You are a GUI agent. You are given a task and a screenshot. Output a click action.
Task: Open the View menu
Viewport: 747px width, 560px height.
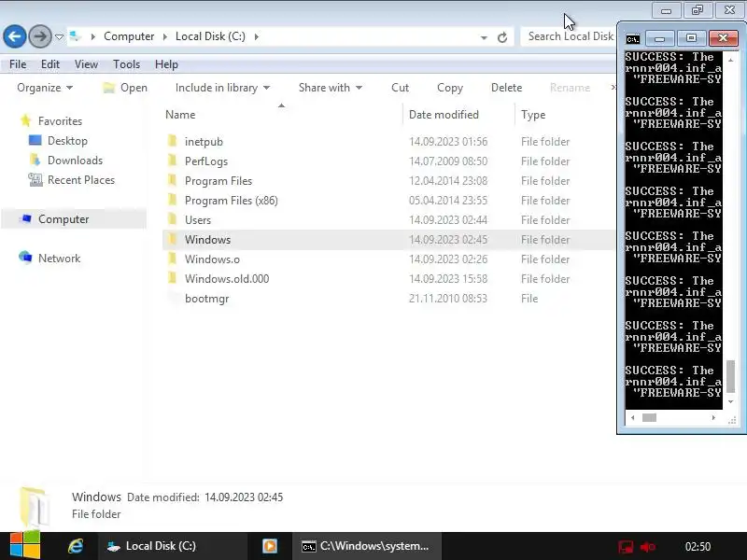[x=86, y=64]
